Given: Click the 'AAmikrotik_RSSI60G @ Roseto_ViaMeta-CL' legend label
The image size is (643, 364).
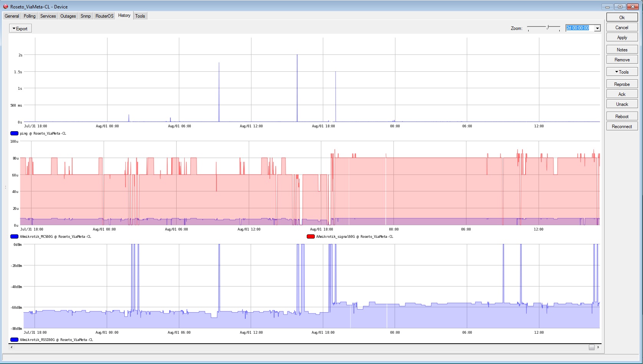Looking at the screenshot, I should [56, 340].
